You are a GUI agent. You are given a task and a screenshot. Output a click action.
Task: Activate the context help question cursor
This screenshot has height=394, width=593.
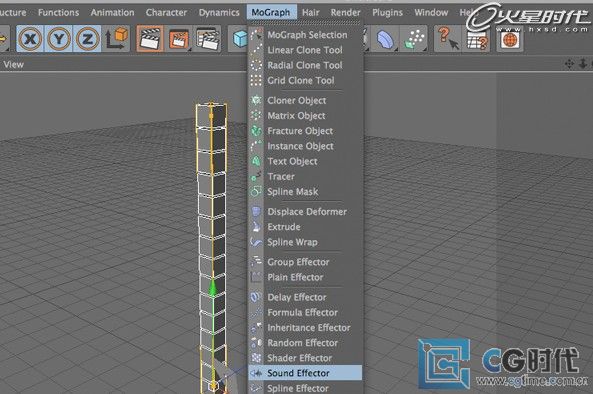tap(448, 39)
